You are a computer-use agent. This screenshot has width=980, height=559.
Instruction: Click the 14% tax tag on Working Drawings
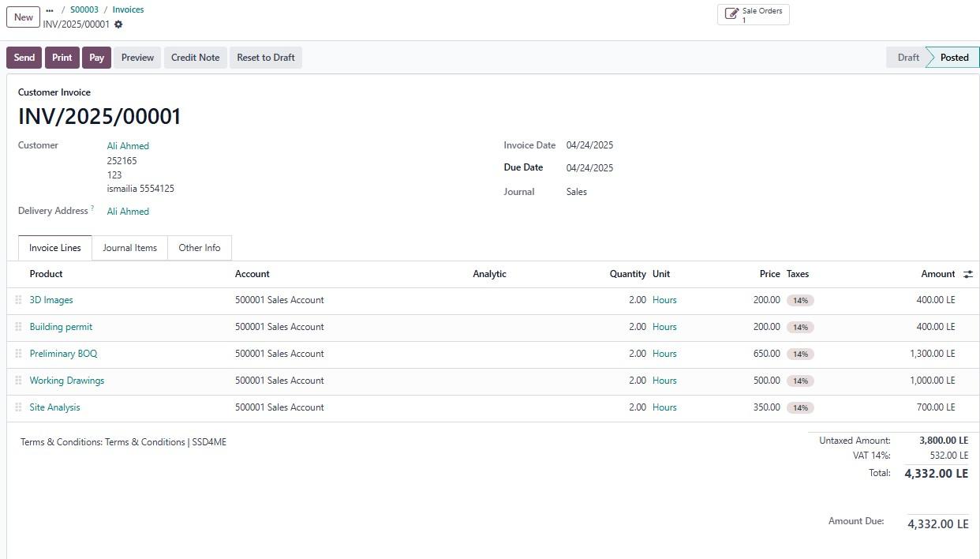click(x=800, y=381)
